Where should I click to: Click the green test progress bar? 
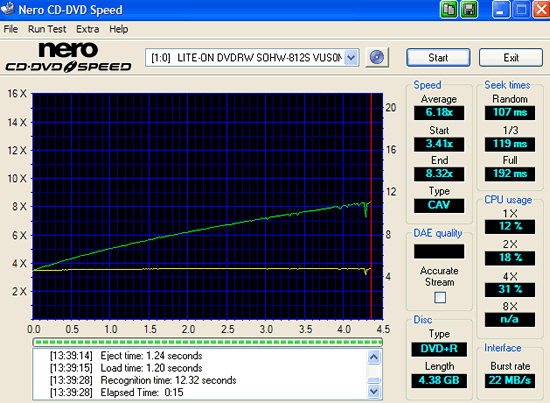pos(207,342)
